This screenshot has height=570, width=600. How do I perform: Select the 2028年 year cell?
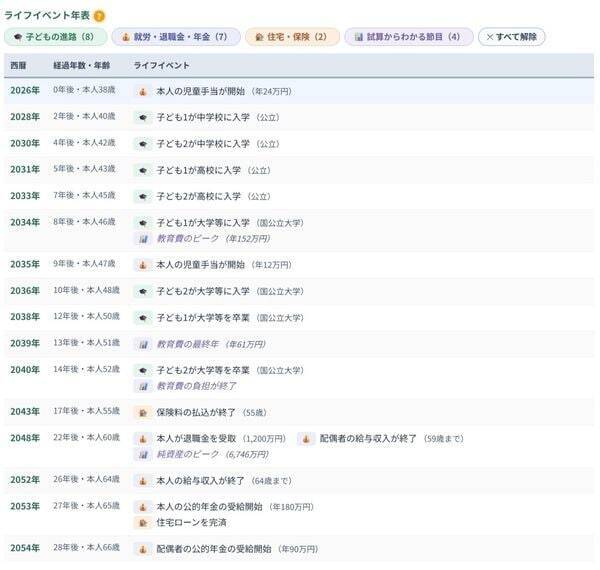pyautogui.click(x=25, y=117)
